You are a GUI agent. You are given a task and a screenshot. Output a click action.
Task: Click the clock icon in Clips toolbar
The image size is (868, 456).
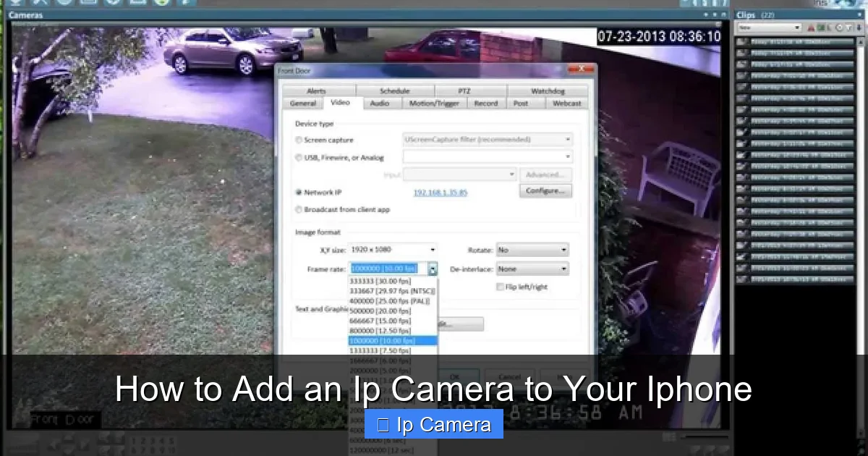[x=839, y=28]
